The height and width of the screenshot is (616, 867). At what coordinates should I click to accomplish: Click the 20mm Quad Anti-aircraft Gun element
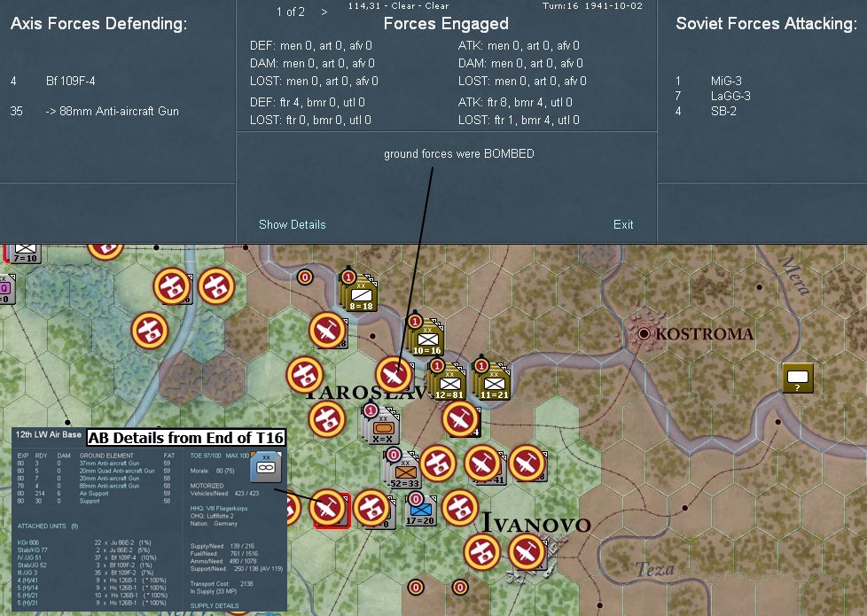(117, 472)
